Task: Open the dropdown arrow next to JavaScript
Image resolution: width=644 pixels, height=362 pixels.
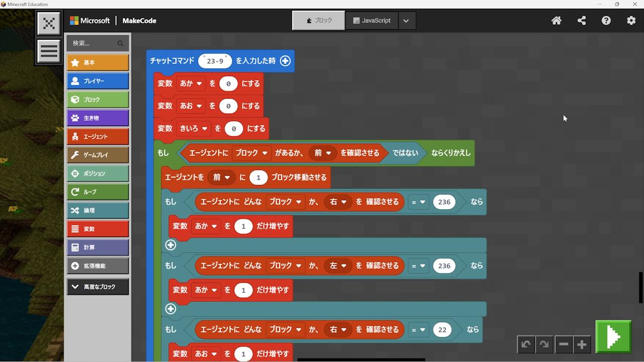Action: (406, 21)
